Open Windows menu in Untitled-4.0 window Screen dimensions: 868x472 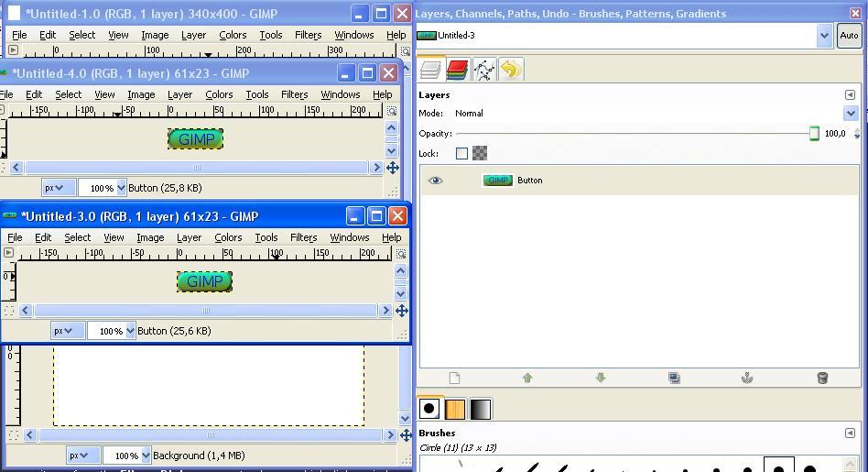click(341, 94)
